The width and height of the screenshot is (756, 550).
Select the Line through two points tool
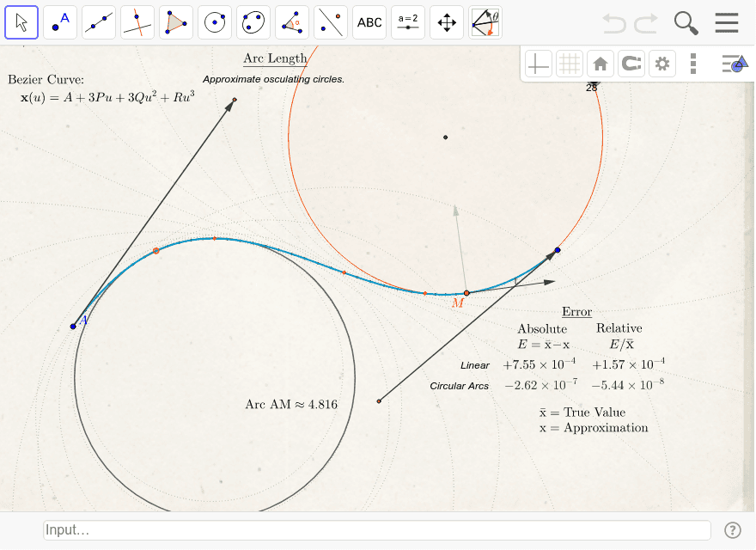(99, 22)
